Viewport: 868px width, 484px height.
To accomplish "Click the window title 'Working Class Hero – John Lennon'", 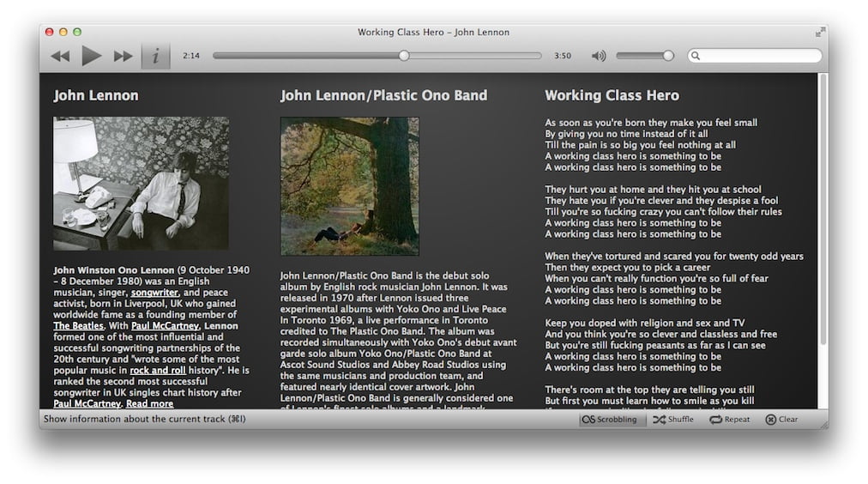I will pyautogui.click(x=433, y=32).
